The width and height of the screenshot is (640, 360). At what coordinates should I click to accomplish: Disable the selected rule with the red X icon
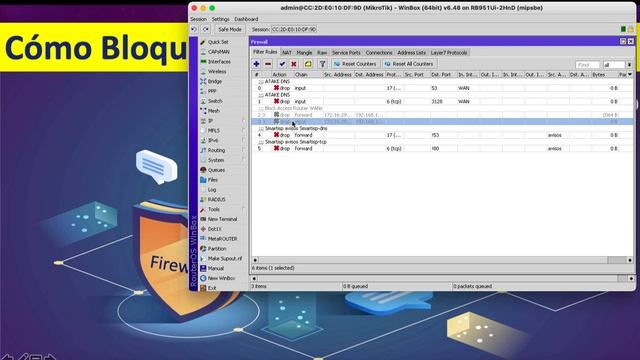coord(293,64)
